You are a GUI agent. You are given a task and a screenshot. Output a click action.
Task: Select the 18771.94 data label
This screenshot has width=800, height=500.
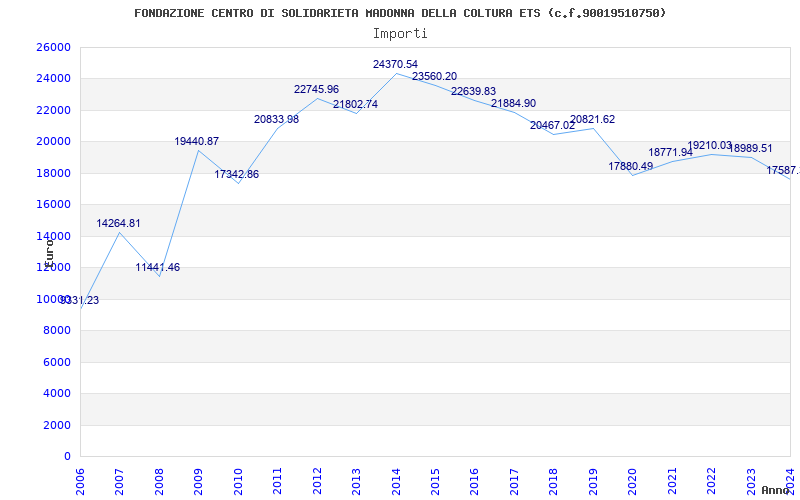click(670, 152)
